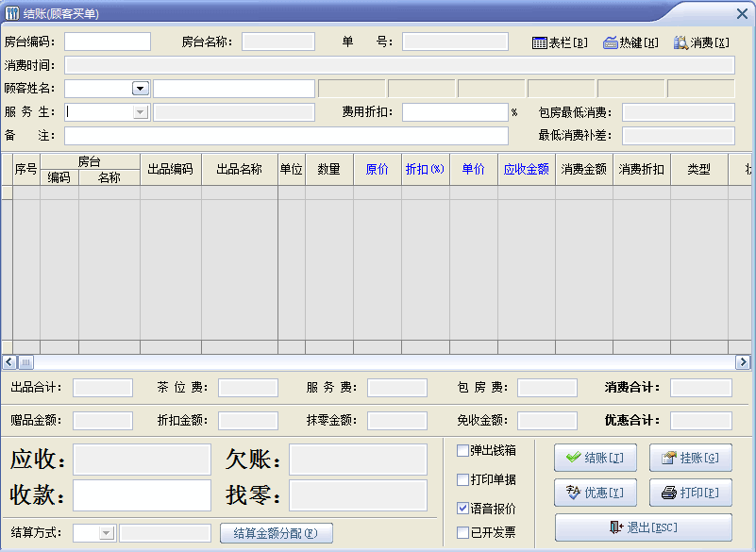Click the 表栏[B] table columns icon
Screen dimensions: 756x552
coord(541,42)
